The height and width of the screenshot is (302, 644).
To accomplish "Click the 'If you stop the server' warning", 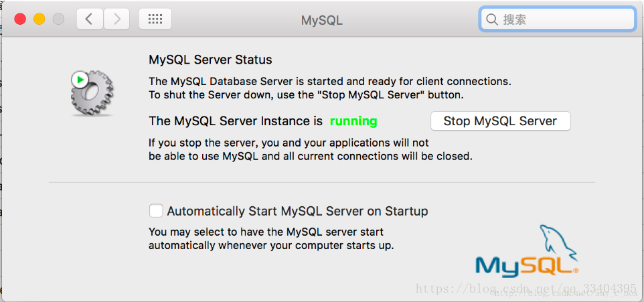I will (x=310, y=149).
